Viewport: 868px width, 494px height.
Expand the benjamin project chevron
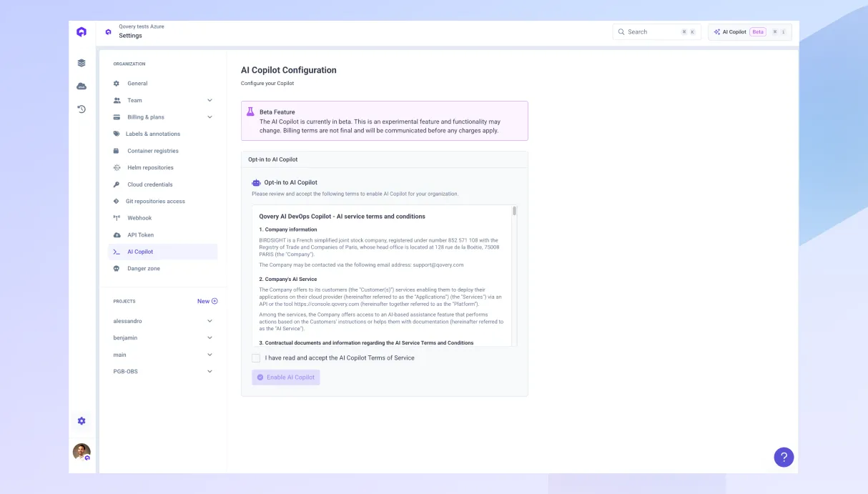click(x=209, y=337)
